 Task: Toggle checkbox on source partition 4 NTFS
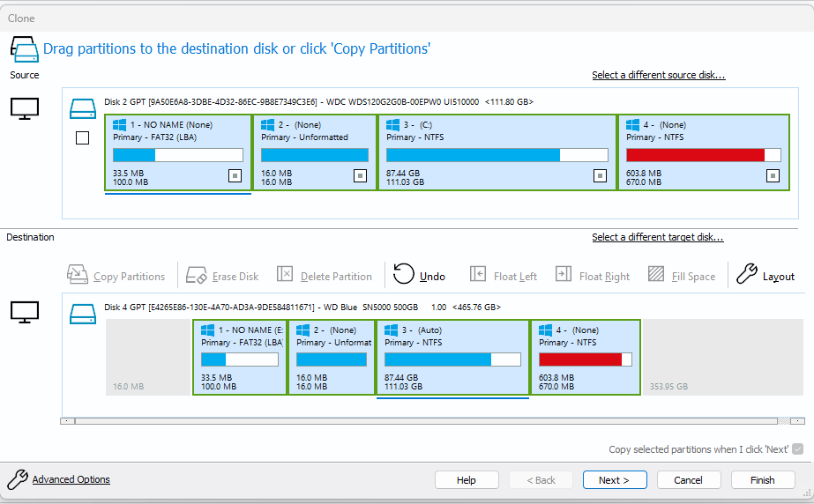(x=773, y=175)
